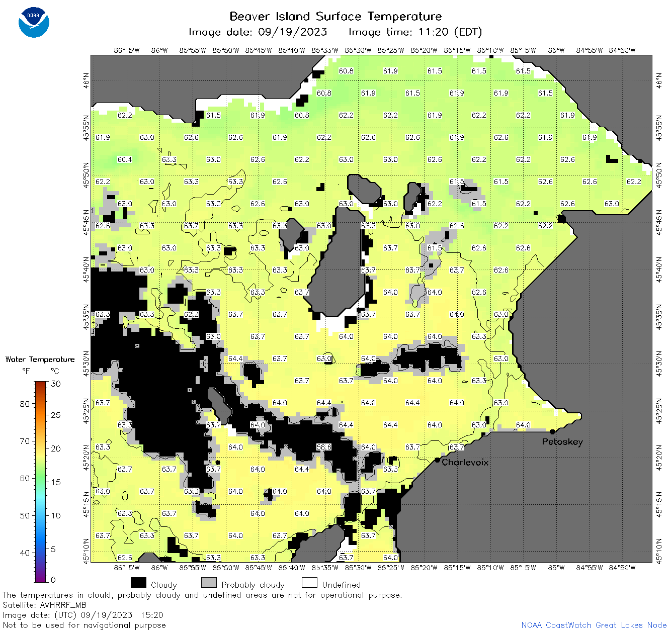672x633 pixels.
Task: Click the gray Probably cloudy legend box
Action: tap(209, 583)
